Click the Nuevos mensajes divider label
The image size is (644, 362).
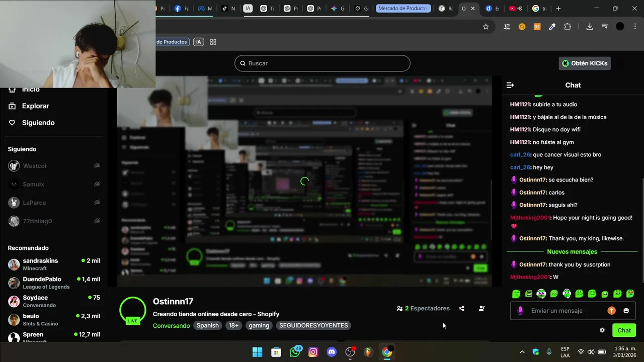pyautogui.click(x=572, y=251)
